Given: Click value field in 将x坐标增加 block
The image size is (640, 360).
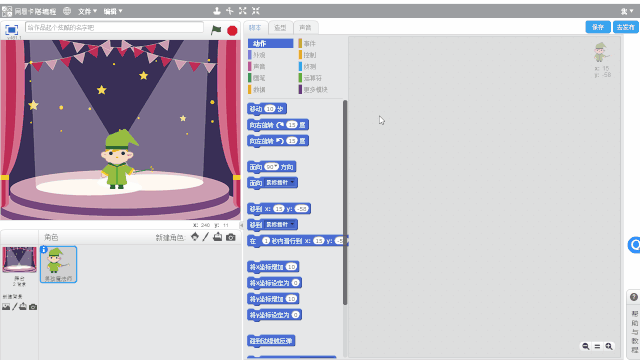Looking at the screenshot, I should [x=291, y=267].
